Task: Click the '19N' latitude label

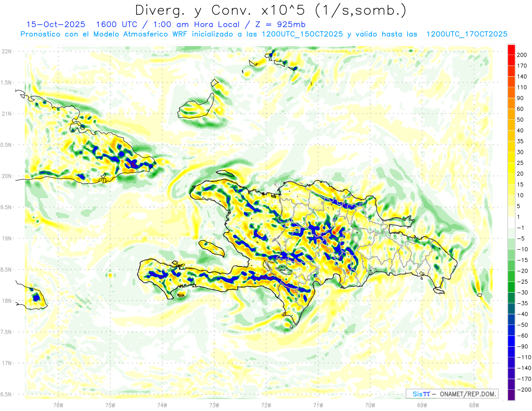Action: pos(7,239)
